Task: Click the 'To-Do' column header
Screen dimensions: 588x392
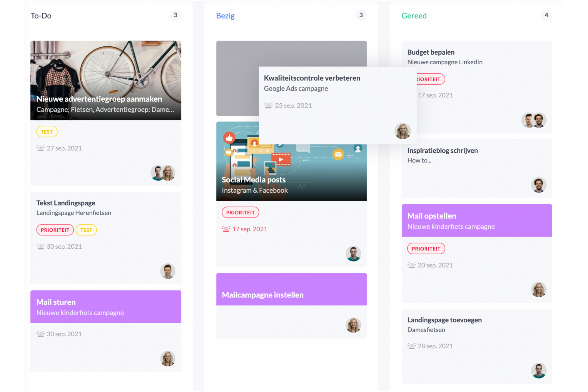Action: [x=44, y=16]
